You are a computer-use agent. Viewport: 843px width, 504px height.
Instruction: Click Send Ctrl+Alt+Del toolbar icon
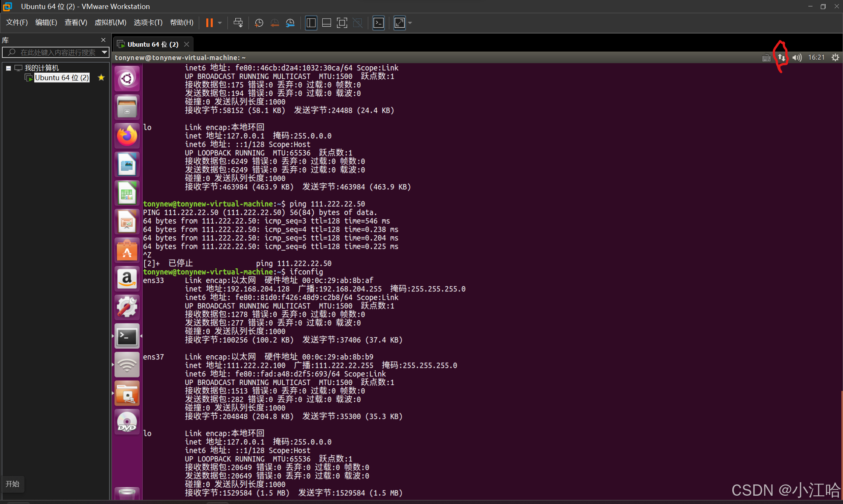(x=238, y=23)
